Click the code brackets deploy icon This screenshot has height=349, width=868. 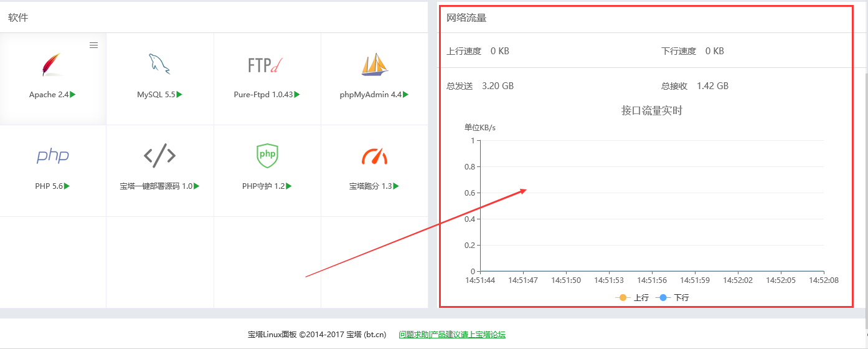click(x=159, y=155)
